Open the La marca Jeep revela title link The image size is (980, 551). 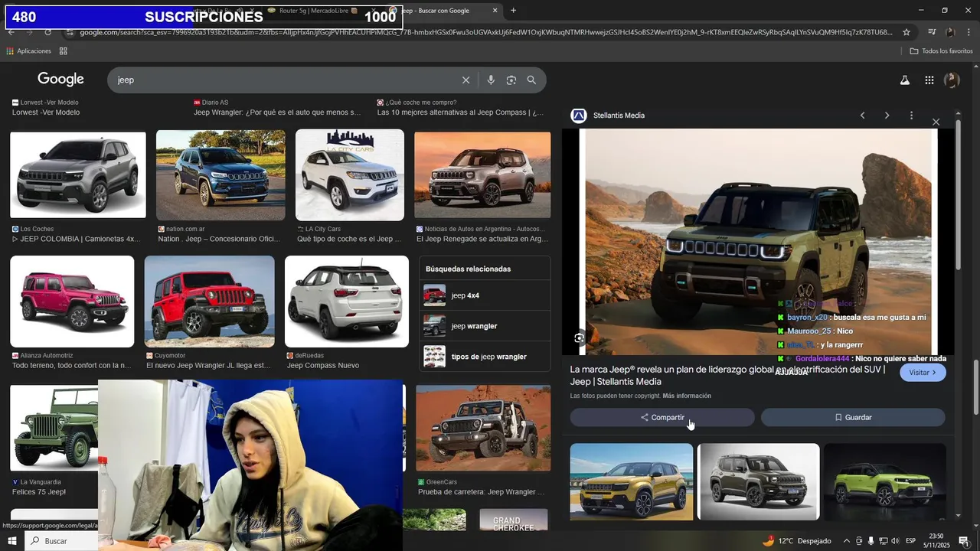point(727,376)
